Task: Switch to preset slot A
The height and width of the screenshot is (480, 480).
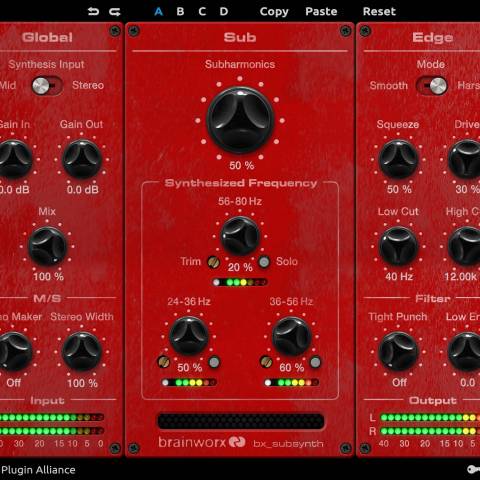Action: tap(159, 12)
